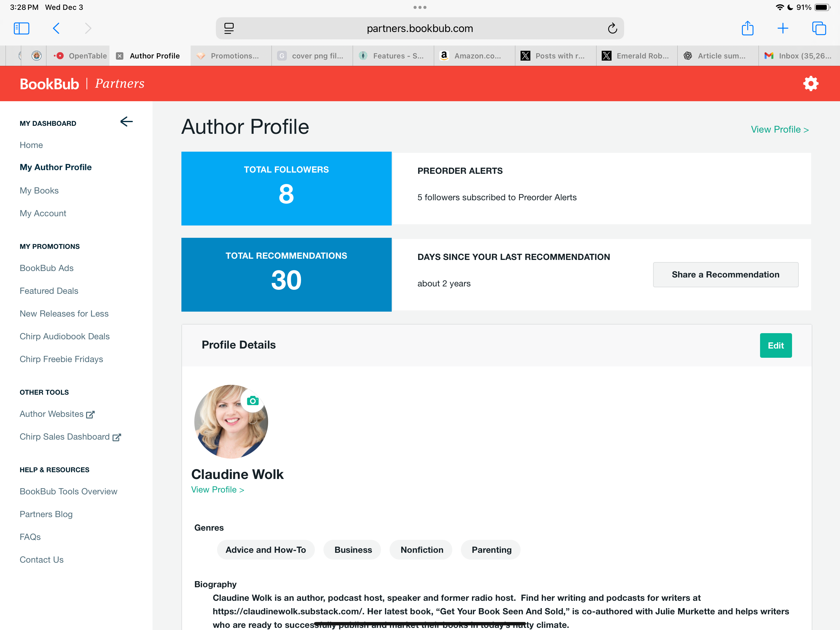Screen dimensions: 840x630
Task: Switch to Gmail Inbox tab
Action: tap(798, 56)
